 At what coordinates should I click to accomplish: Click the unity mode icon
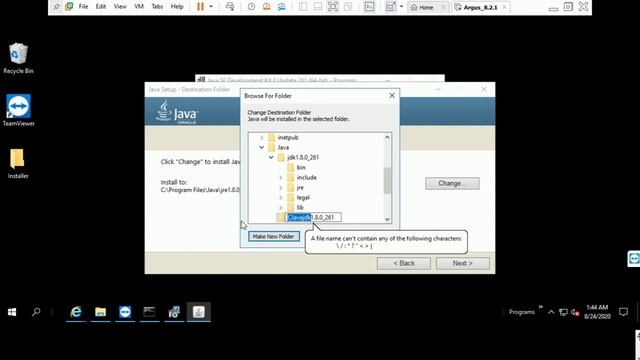click(348, 7)
